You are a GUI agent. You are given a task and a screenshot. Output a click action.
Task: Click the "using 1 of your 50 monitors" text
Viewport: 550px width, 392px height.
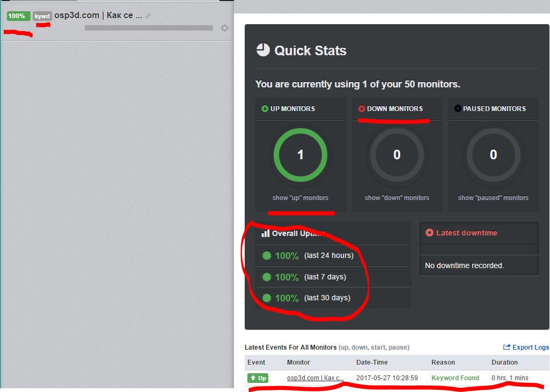point(399,84)
